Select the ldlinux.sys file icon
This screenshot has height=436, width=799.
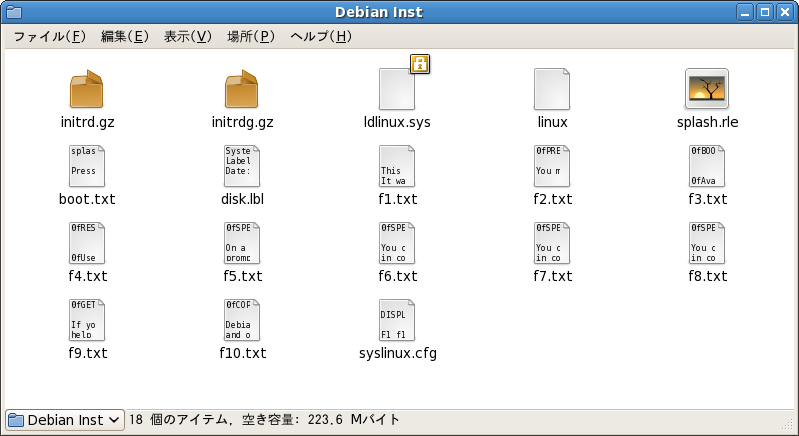[x=396, y=89]
